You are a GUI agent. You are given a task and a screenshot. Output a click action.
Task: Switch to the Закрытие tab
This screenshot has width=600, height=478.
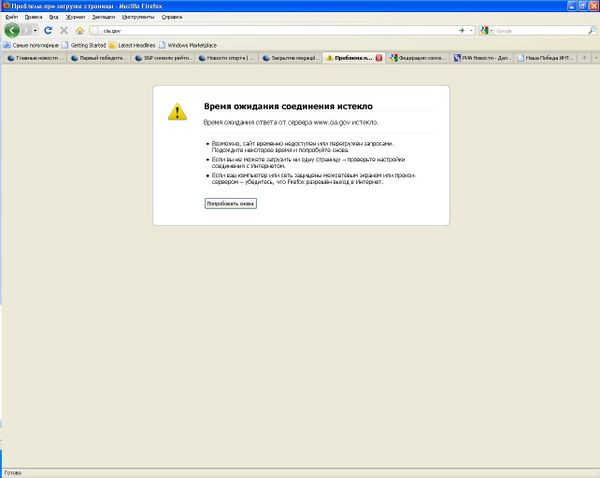pos(290,58)
